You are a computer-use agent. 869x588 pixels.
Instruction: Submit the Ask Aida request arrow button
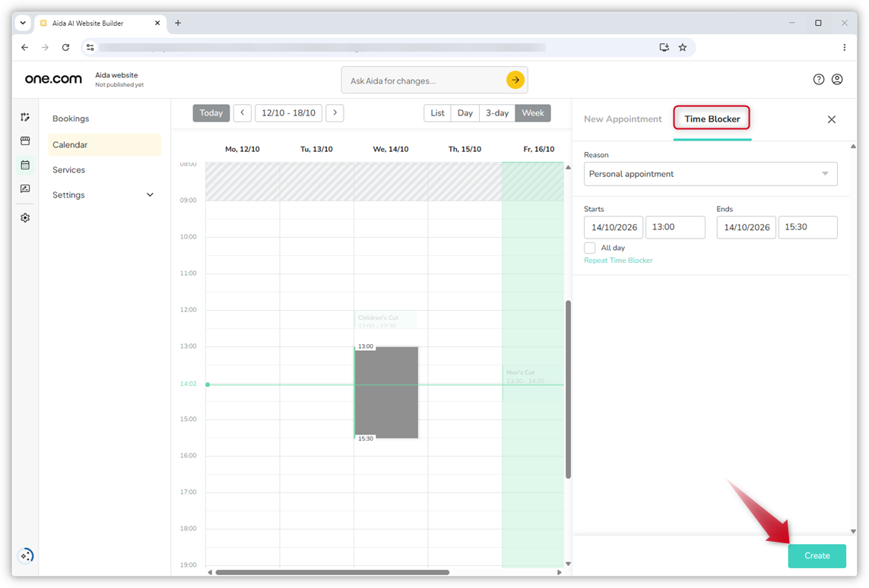515,80
